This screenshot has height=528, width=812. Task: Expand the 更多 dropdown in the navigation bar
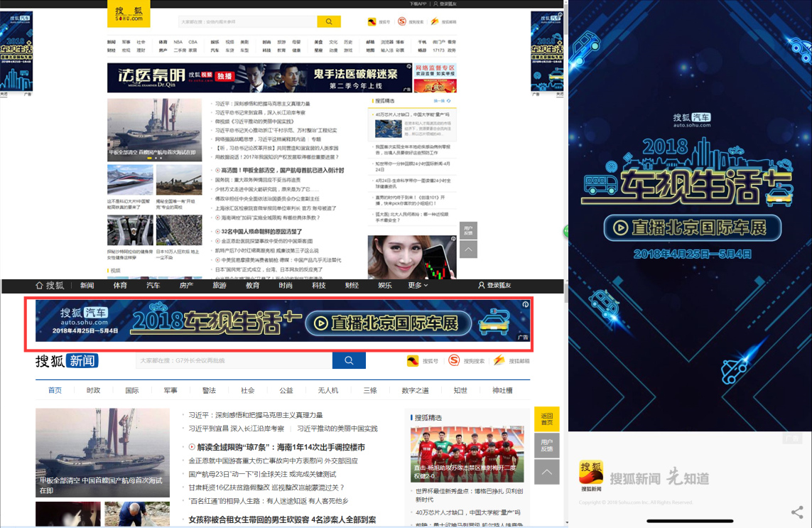(417, 286)
